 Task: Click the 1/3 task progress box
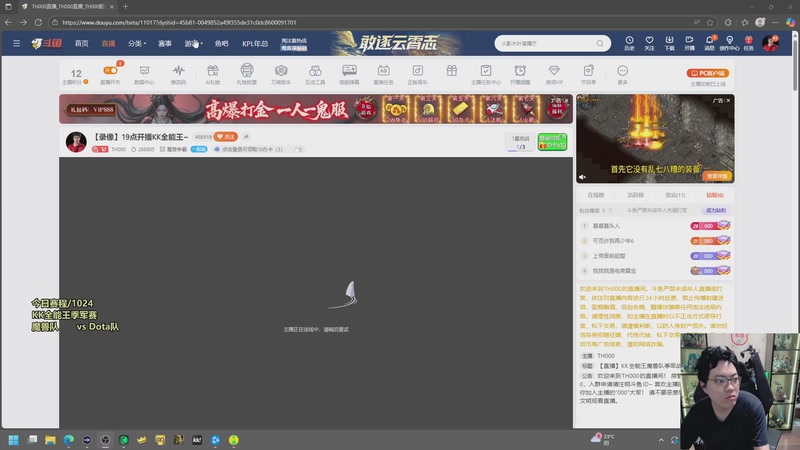click(520, 142)
